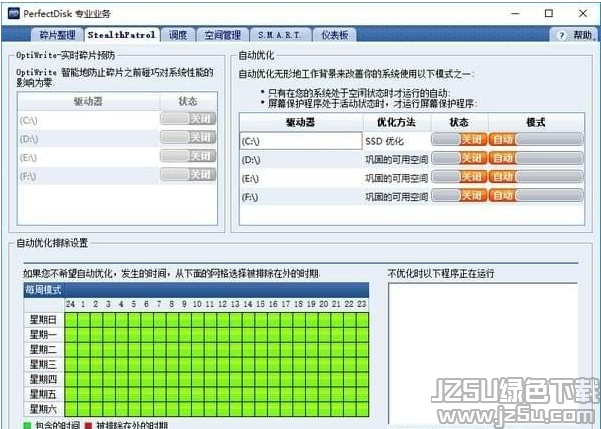Viewport: 601px width, 429px height.
Task: Select the 星期五 row label
Action: pos(44,394)
